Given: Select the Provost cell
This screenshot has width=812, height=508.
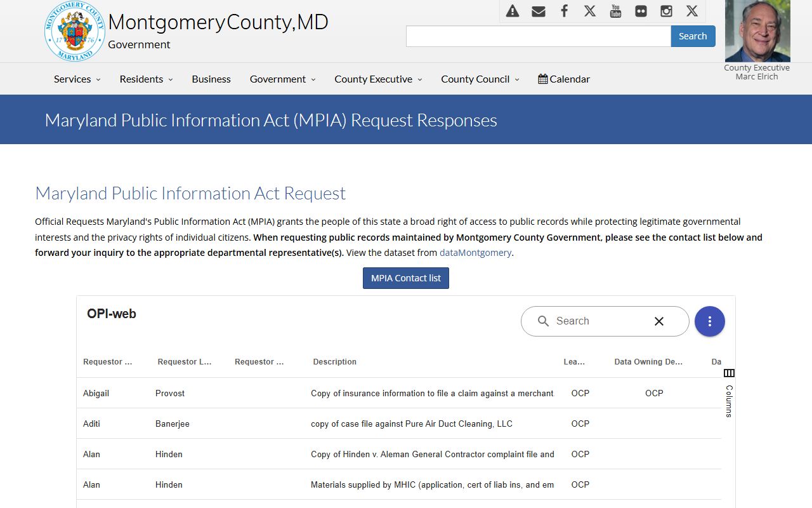Looking at the screenshot, I should (x=170, y=393).
